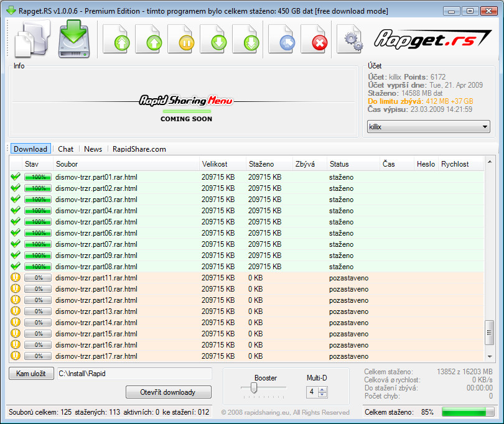The image size is (504, 424).
Task: Click the C:\Install\Rapid path field
Action: pos(134,374)
